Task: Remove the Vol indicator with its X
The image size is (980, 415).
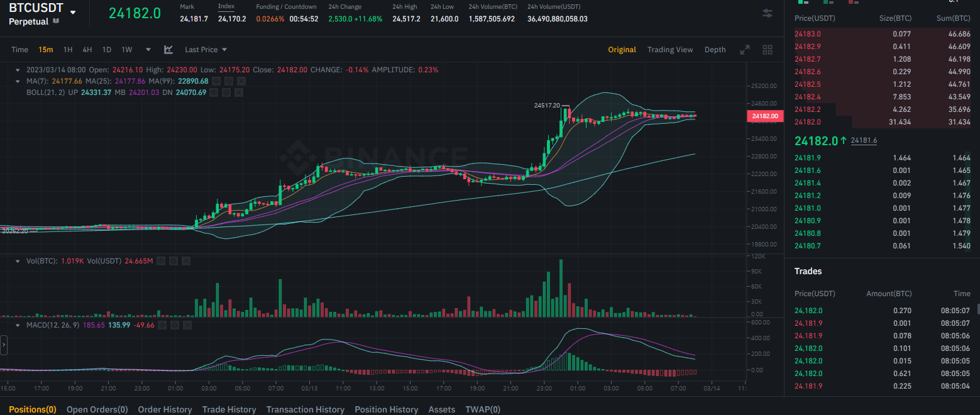Action: coord(186,260)
